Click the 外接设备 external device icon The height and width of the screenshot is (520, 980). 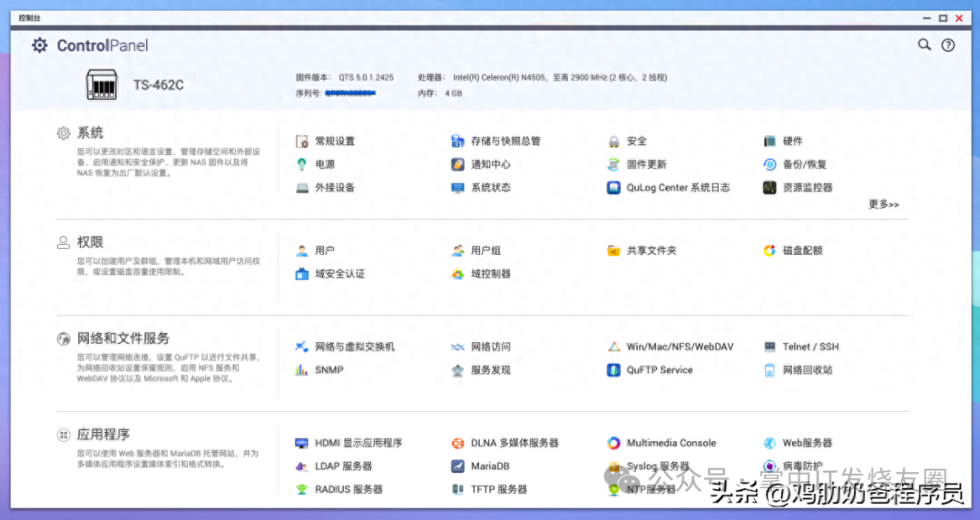point(302,188)
